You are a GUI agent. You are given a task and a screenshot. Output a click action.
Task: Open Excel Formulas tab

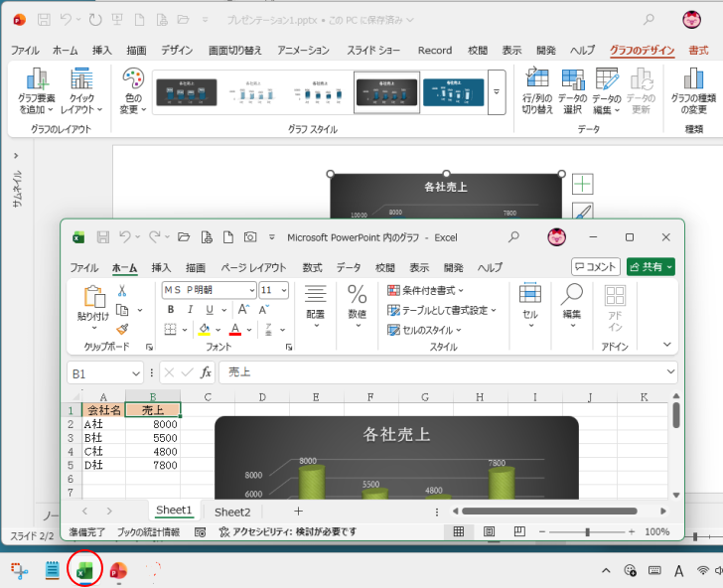312,268
